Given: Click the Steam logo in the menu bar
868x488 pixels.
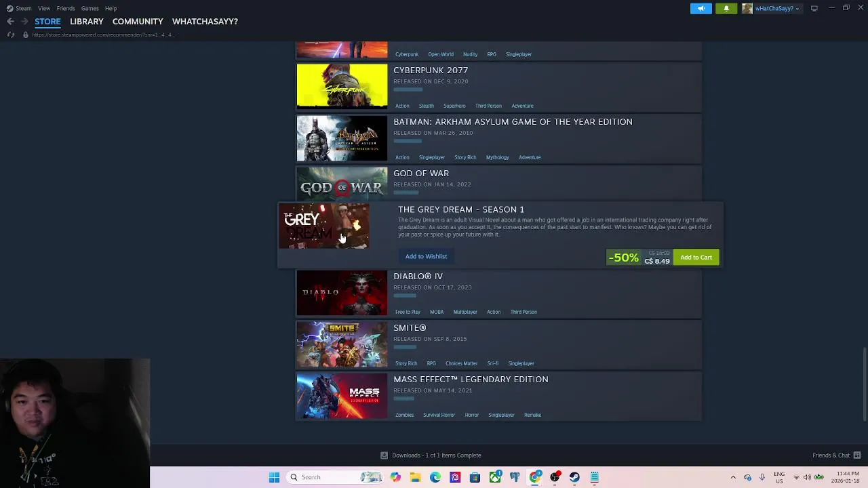Looking at the screenshot, I should (x=9, y=8).
